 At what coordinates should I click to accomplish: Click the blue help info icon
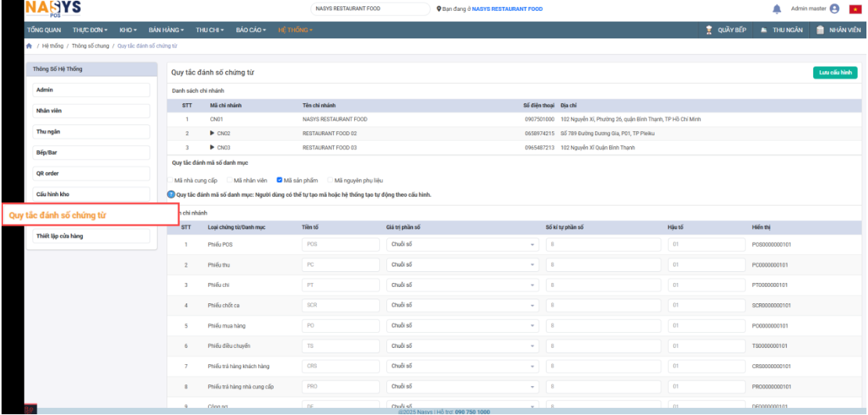click(x=171, y=195)
